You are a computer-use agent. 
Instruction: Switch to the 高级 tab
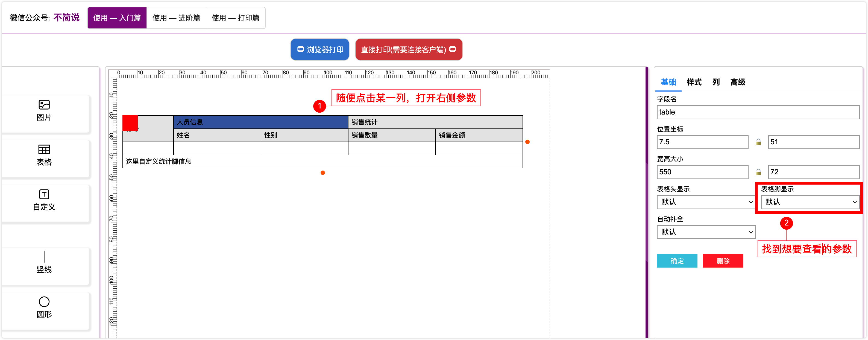tap(738, 82)
